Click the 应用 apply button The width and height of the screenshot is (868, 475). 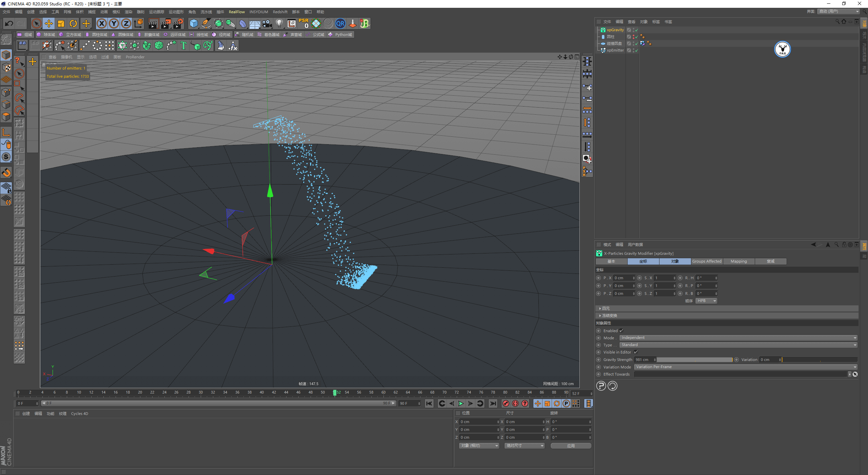click(x=571, y=446)
